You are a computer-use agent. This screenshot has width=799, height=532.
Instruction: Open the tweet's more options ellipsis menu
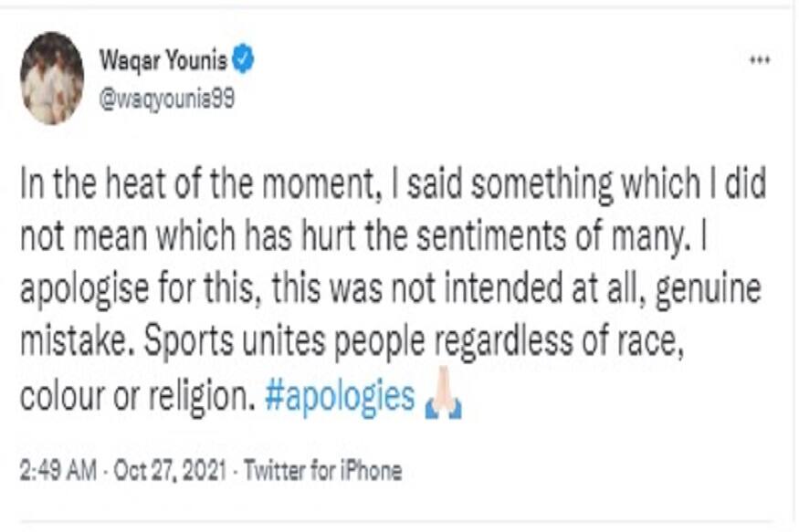[759, 60]
